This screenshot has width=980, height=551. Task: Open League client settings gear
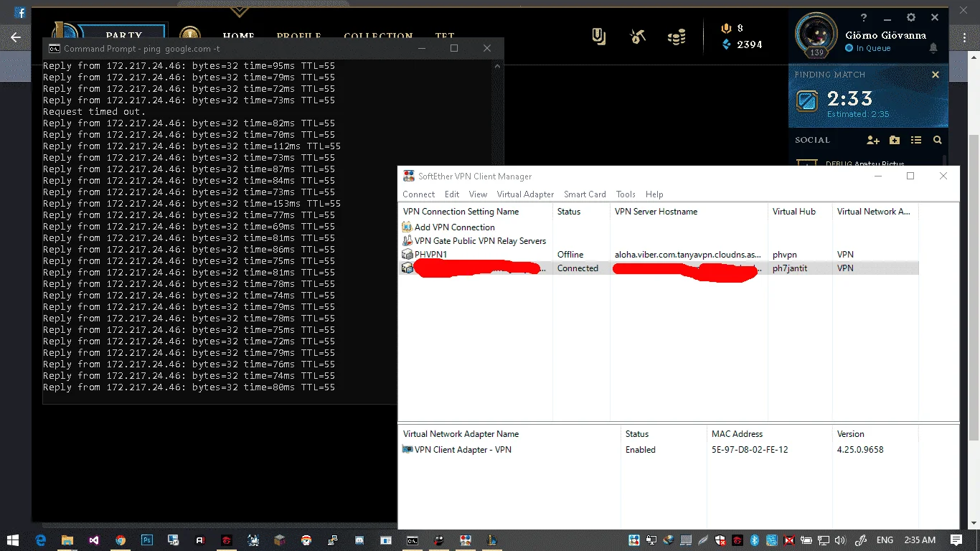[911, 18]
